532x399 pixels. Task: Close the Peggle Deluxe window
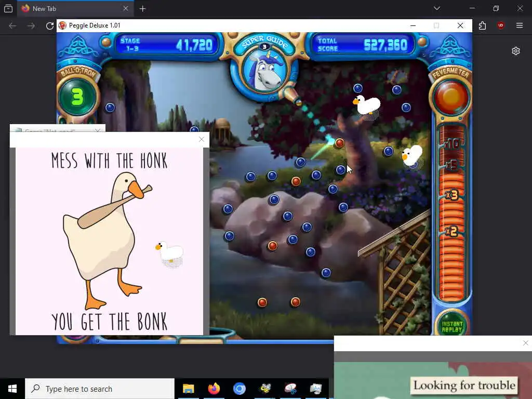pos(460,25)
